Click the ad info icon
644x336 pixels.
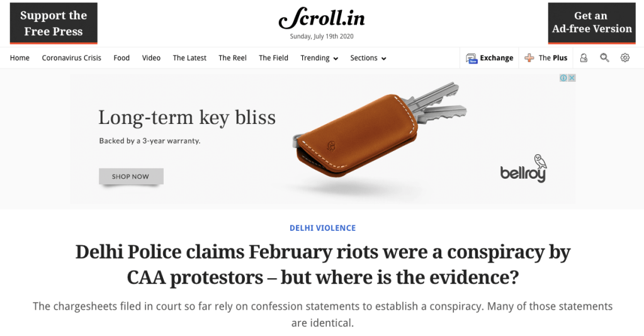coord(565,78)
